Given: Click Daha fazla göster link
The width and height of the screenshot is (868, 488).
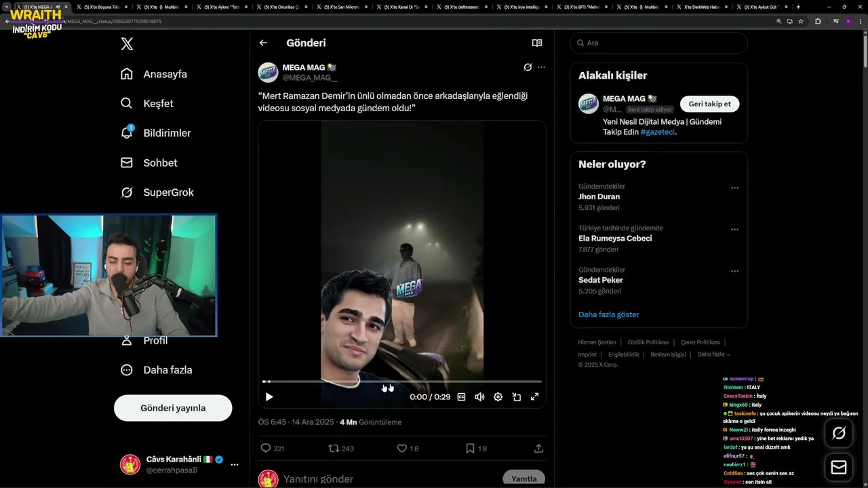Looking at the screenshot, I should pyautogui.click(x=609, y=314).
